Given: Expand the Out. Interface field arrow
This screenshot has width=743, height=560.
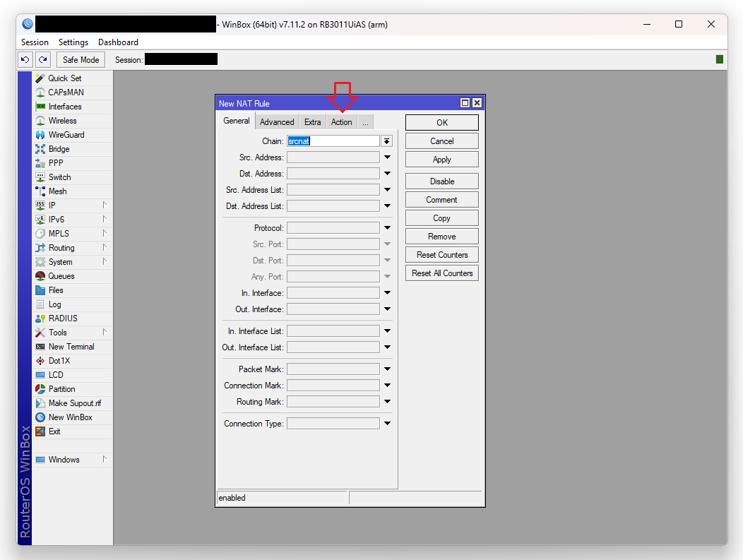Looking at the screenshot, I should click(x=387, y=309).
